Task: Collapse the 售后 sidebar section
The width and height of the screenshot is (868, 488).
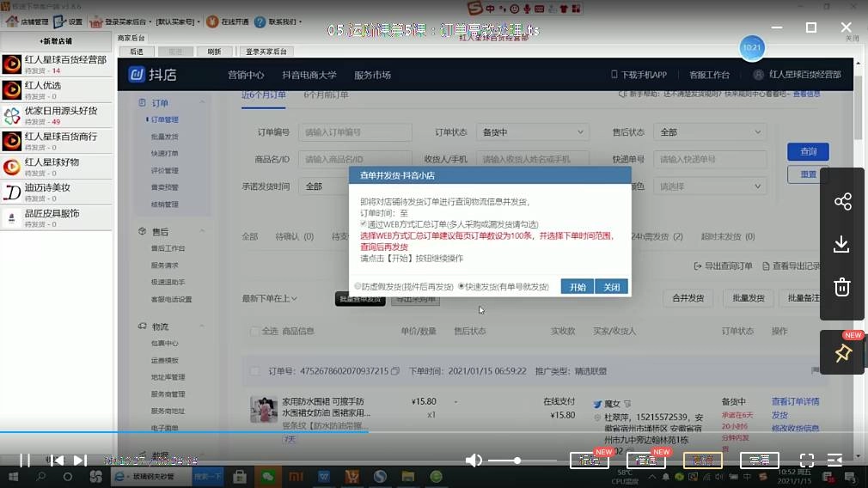Action: 202,231
